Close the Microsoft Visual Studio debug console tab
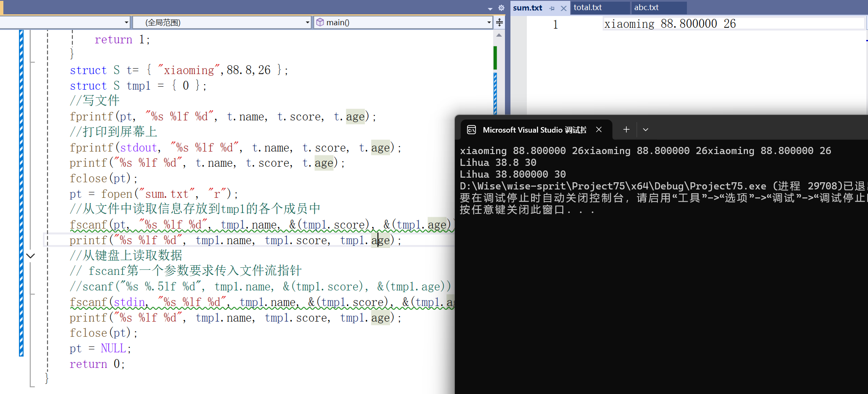Image resolution: width=868 pixels, height=394 pixels. [598, 130]
